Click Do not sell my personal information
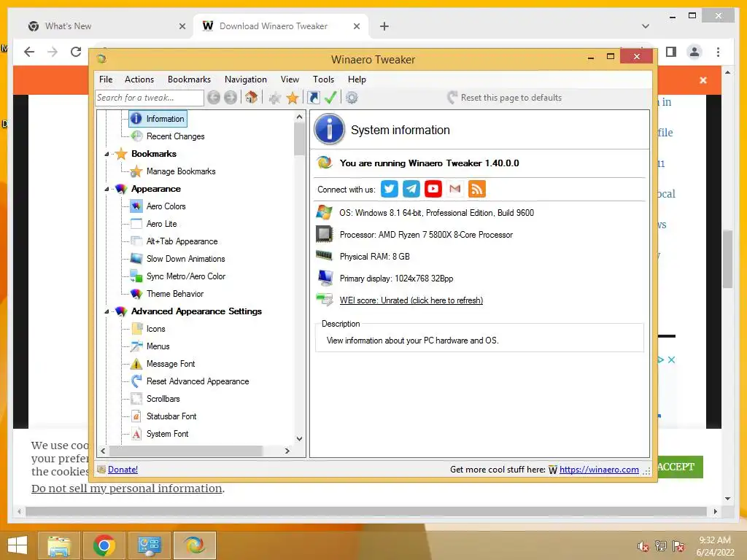This screenshot has height=560, width=747. pyautogui.click(x=127, y=489)
